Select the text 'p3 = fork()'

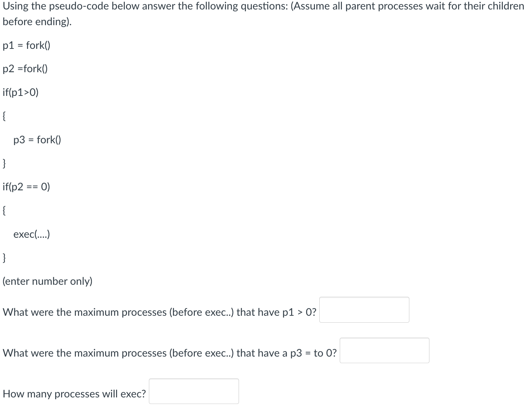point(36,139)
